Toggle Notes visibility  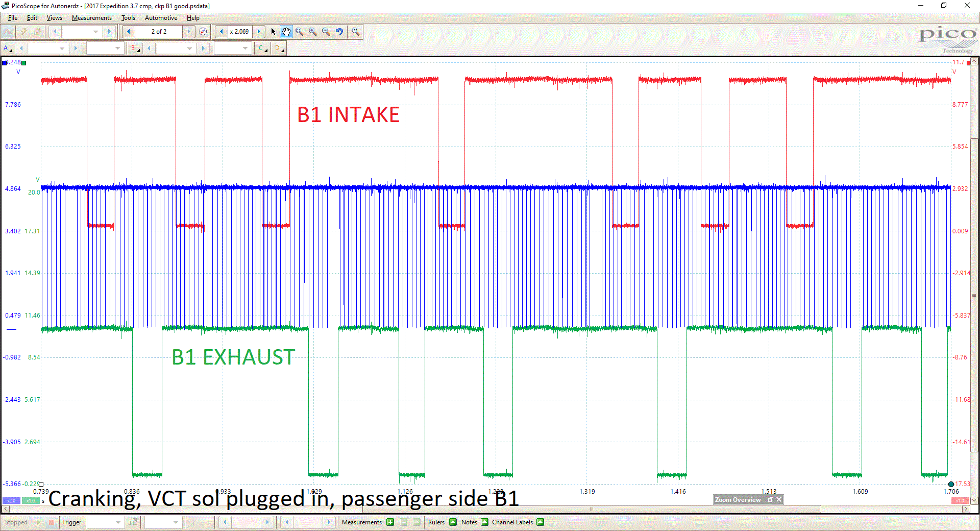[484, 522]
